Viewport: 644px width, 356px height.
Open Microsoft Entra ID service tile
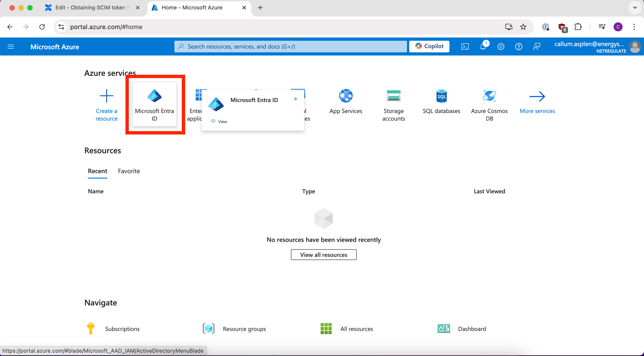(154, 104)
